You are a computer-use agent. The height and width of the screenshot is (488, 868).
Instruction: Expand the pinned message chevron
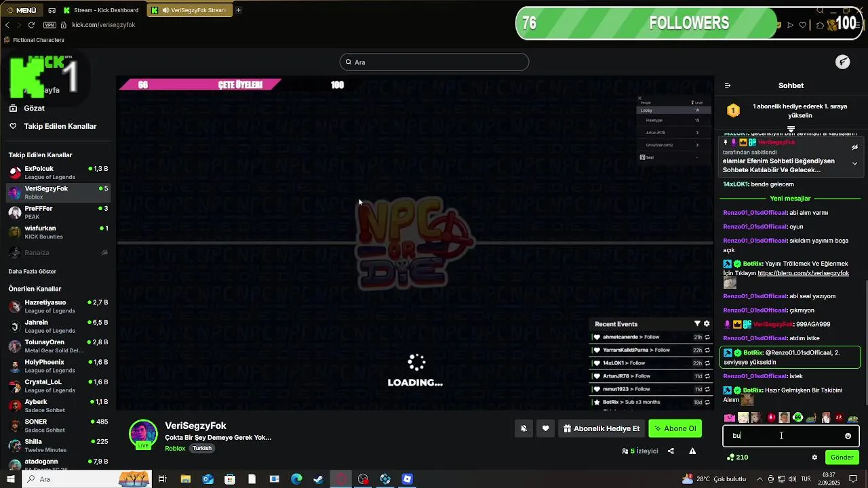coord(854,163)
